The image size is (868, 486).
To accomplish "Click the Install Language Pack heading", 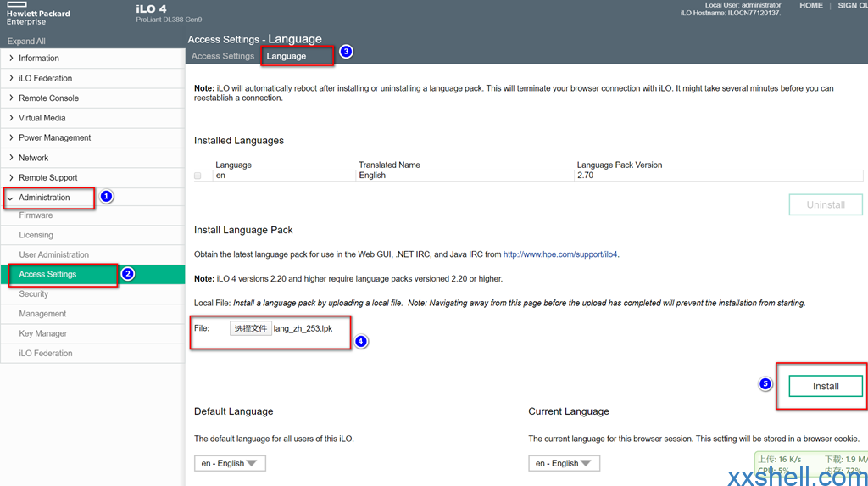I will 243,230.
